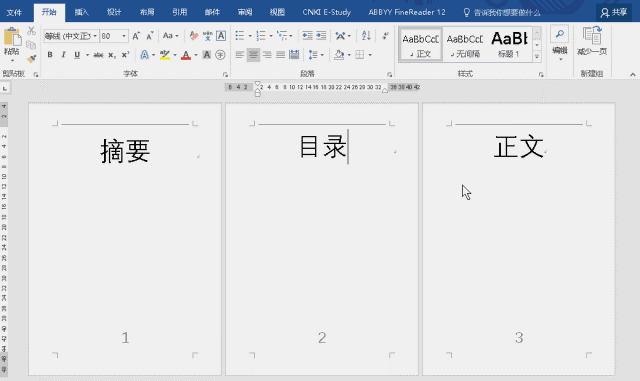Toggle Bold formatting
Image resolution: width=640 pixels, height=381 pixels.
[50, 55]
